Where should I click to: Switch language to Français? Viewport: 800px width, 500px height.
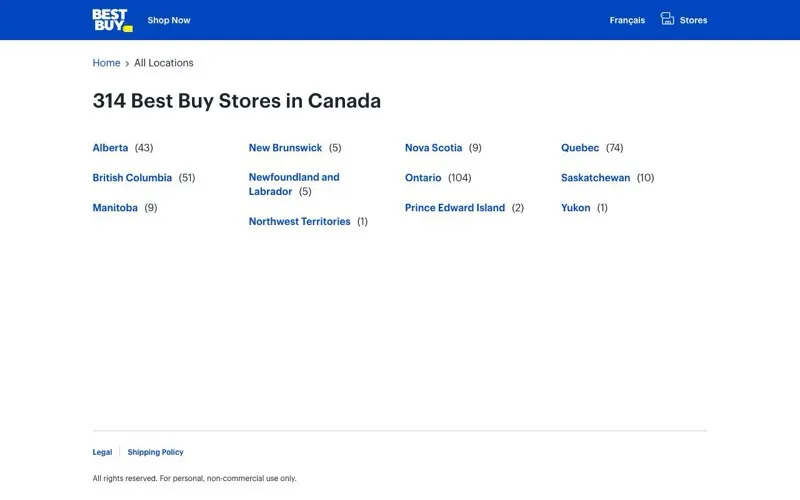(627, 20)
